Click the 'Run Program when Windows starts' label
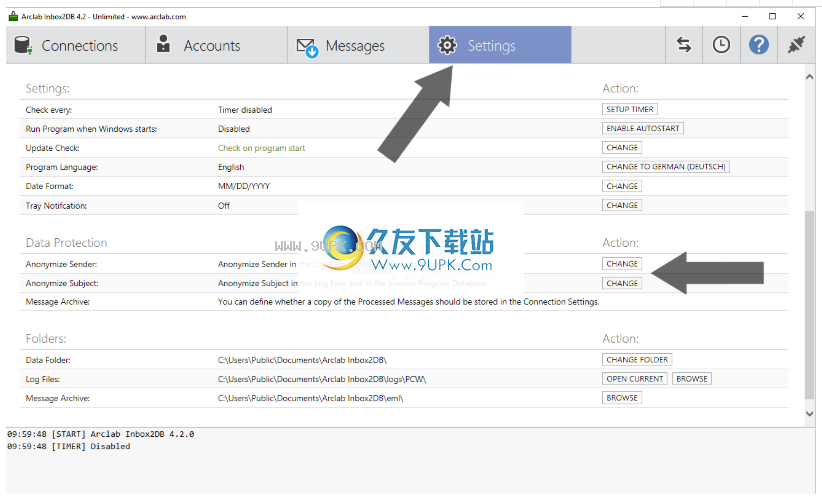This screenshot has width=822, height=497. click(x=91, y=129)
